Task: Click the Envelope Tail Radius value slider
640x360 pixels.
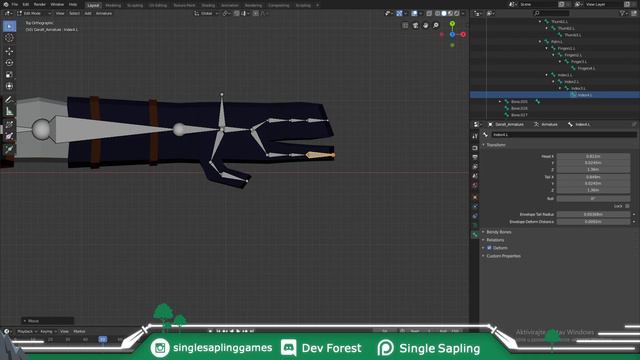Action: pyautogui.click(x=593, y=214)
